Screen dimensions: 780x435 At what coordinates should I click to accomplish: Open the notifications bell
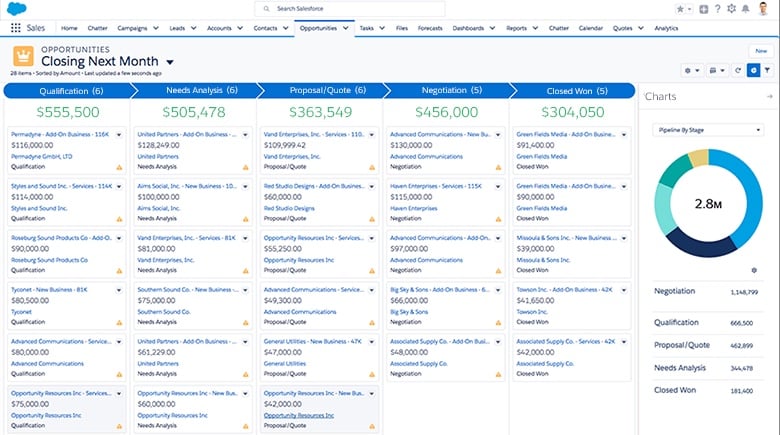(745, 9)
